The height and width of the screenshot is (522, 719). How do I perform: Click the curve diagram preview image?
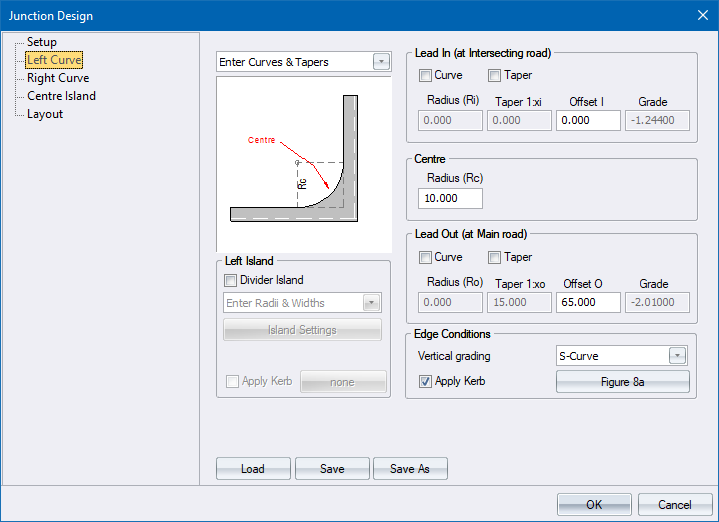pos(304,165)
